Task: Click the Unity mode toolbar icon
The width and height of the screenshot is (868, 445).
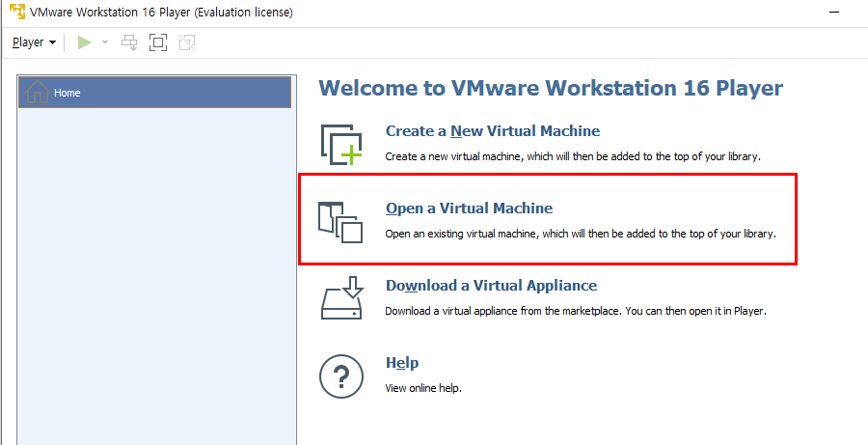Action: 186,42
